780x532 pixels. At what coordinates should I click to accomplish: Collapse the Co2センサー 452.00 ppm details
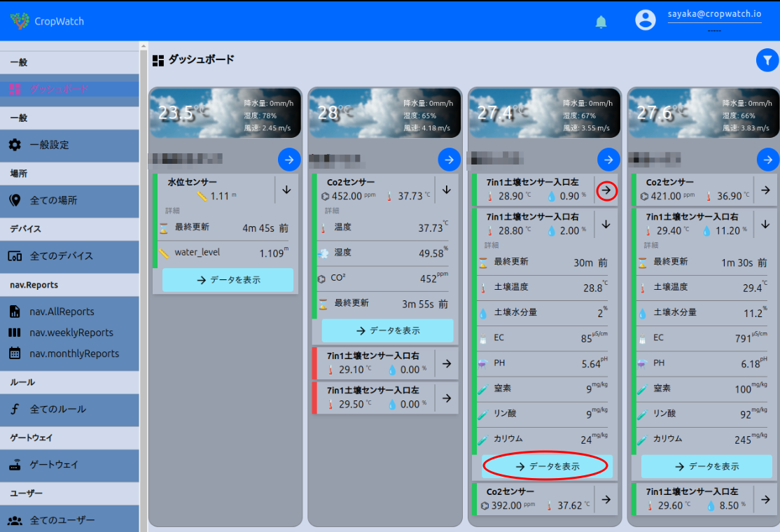coord(447,190)
